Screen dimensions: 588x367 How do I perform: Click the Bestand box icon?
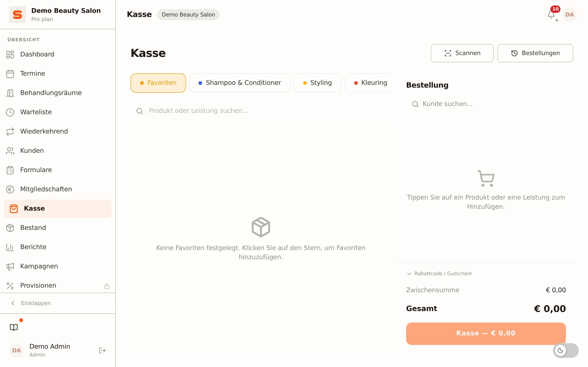[10, 228]
